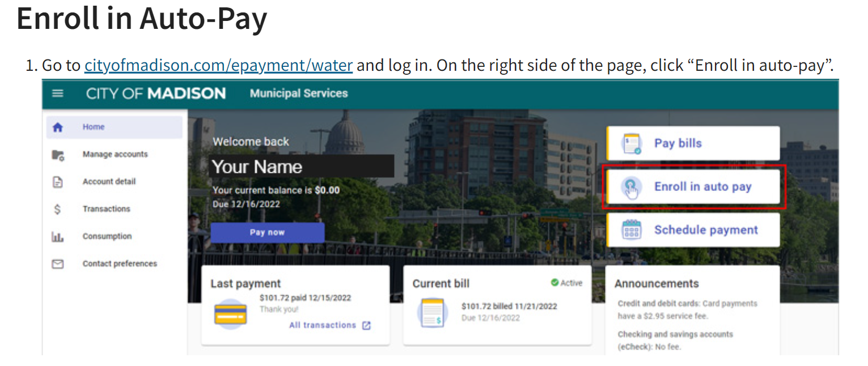Click the external link icon beside All transactions
Image resolution: width=868 pixels, height=366 pixels.
tap(366, 325)
